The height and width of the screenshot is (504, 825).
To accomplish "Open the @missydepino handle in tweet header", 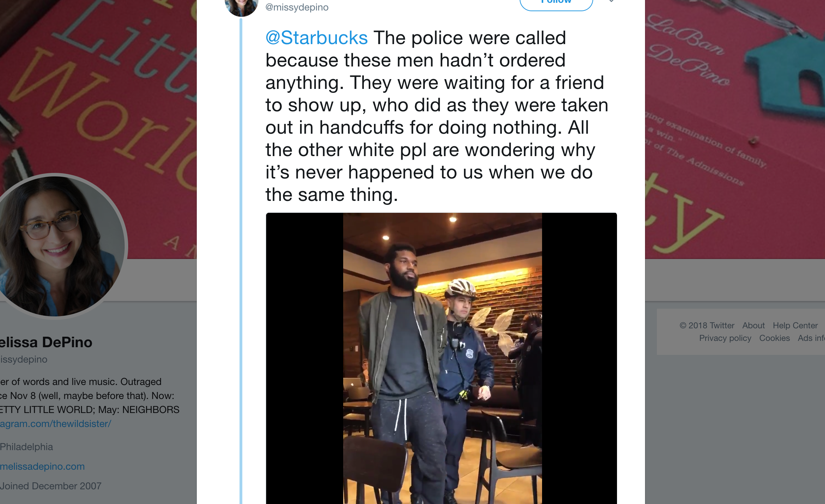I will 297,7.
